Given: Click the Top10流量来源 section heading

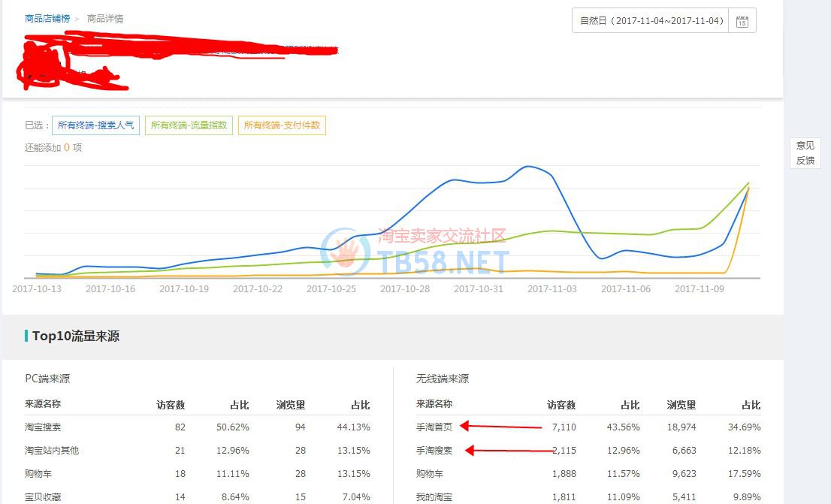Looking at the screenshot, I should (x=75, y=336).
